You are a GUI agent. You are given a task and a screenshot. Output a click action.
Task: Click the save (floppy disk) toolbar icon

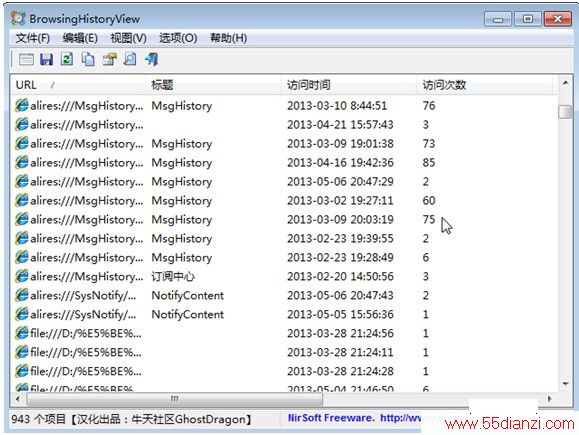(46, 59)
